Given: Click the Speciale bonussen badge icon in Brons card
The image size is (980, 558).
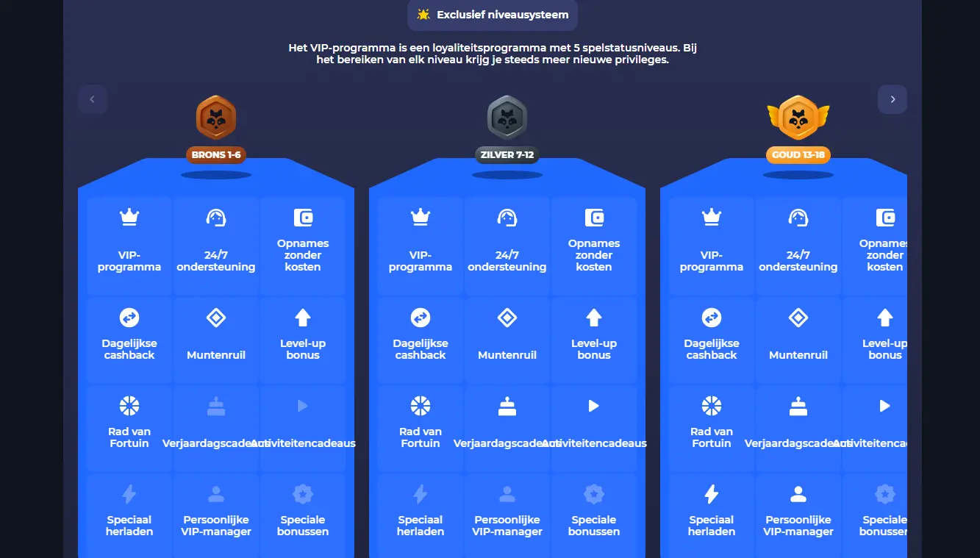Looking at the screenshot, I should coord(303,494).
